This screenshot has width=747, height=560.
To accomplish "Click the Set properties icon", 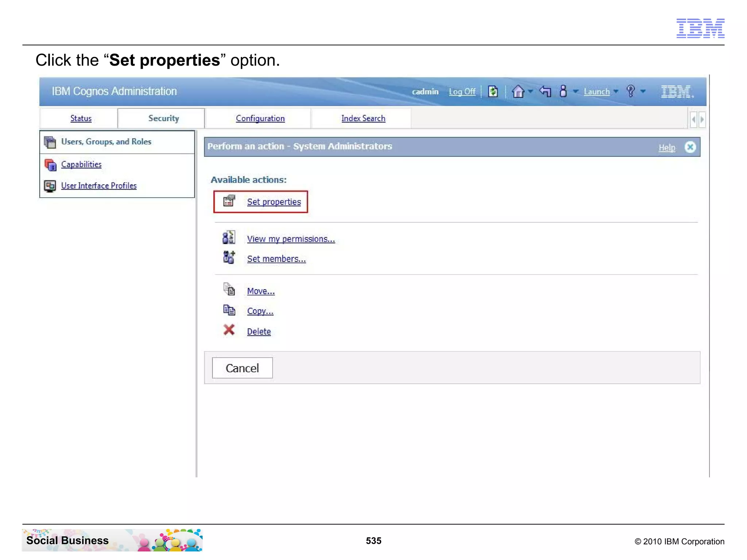I will point(229,201).
